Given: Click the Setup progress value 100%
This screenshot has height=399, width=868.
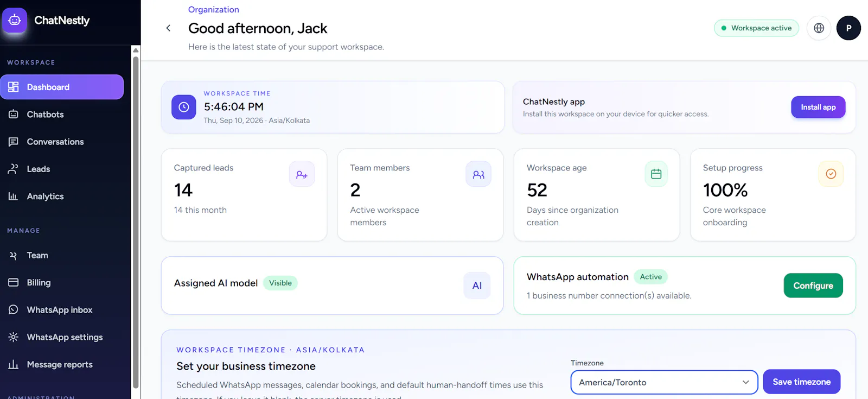Looking at the screenshot, I should 725,190.
